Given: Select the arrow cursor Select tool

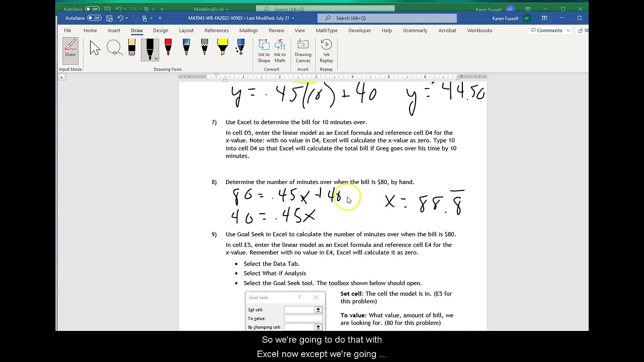Looking at the screenshot, I should coord(95,48).
